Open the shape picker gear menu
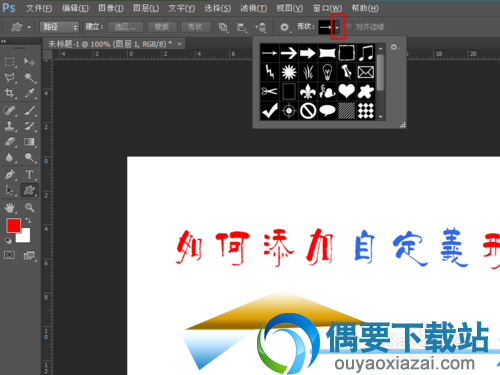The image size is (500, 375). coord(394,47)
